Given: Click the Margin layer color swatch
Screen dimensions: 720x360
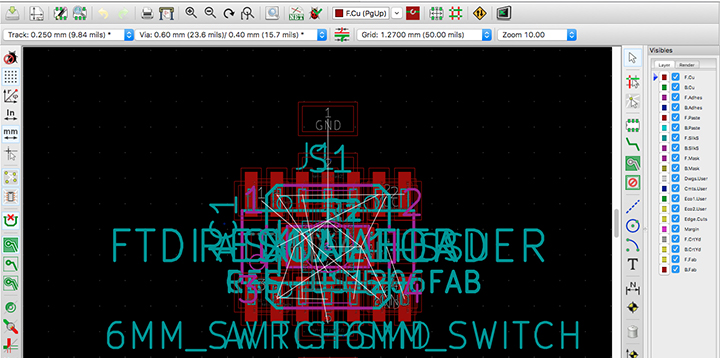Looking at the screenshot, I should (664, 229).
